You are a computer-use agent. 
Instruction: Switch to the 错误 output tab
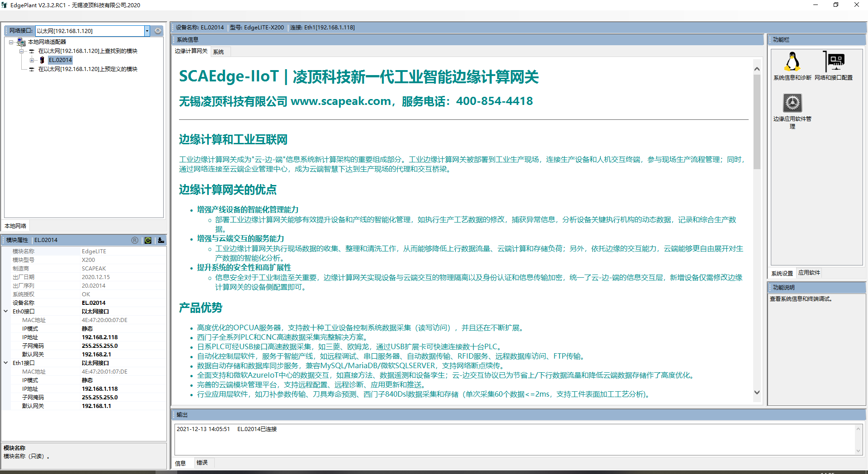pyautogui.click(x=202, y=463)
